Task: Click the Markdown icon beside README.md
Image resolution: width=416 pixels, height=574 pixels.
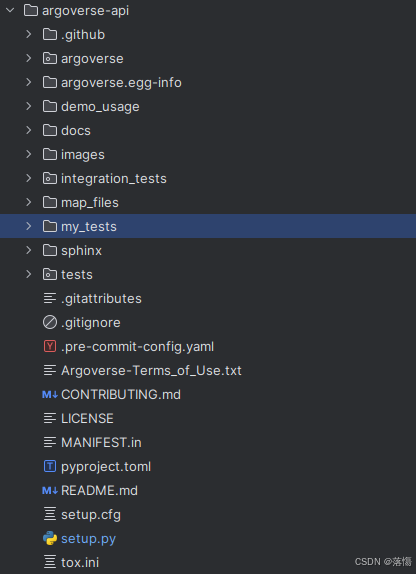Action: (50, 491)
